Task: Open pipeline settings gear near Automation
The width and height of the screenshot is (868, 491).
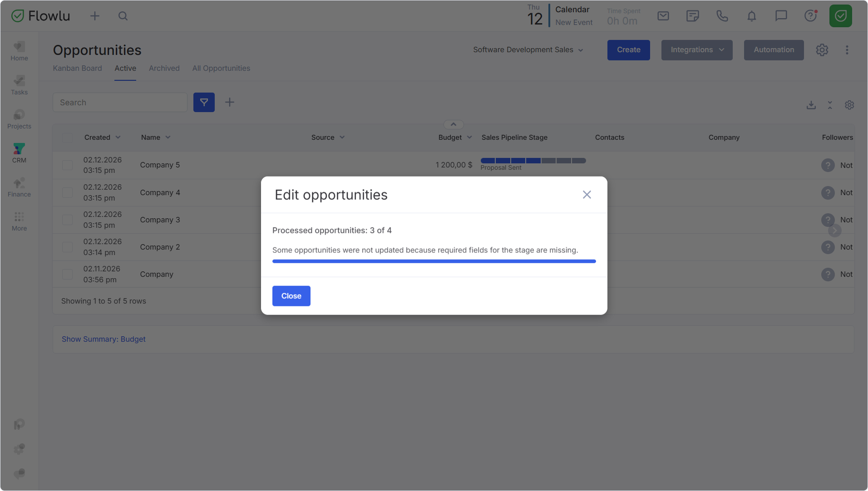Action: click(822, 50)
